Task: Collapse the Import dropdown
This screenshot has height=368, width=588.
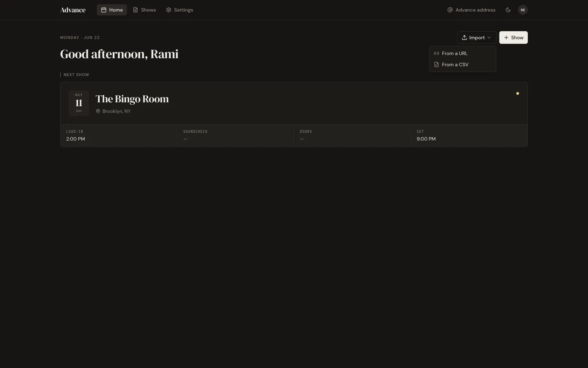Action: (x=477, y=38)
